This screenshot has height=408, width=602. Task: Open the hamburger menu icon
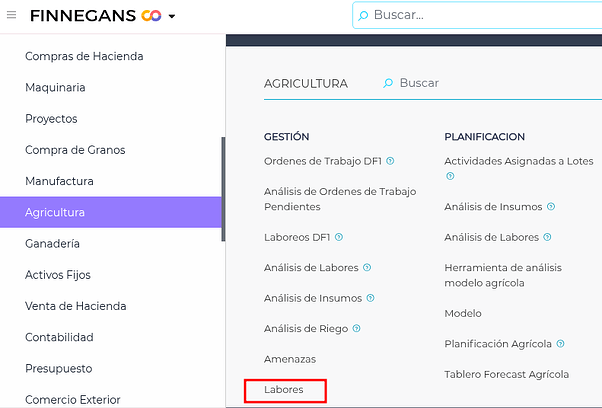point(11,16)
